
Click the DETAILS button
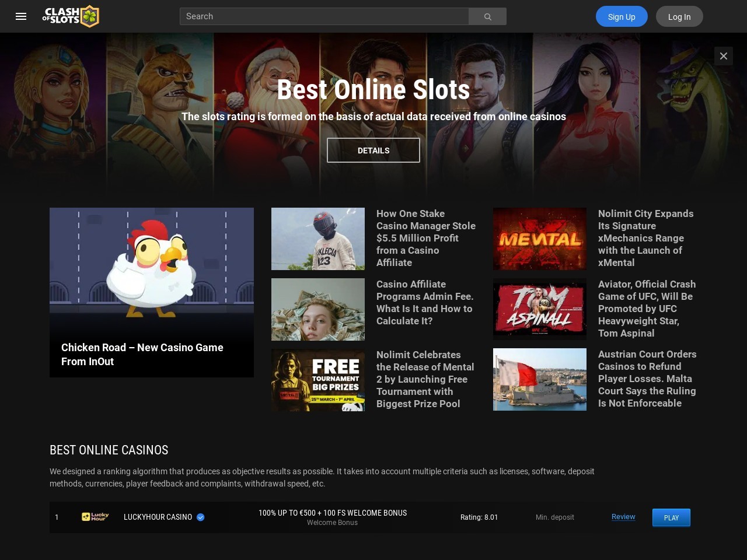click(373, 150)
